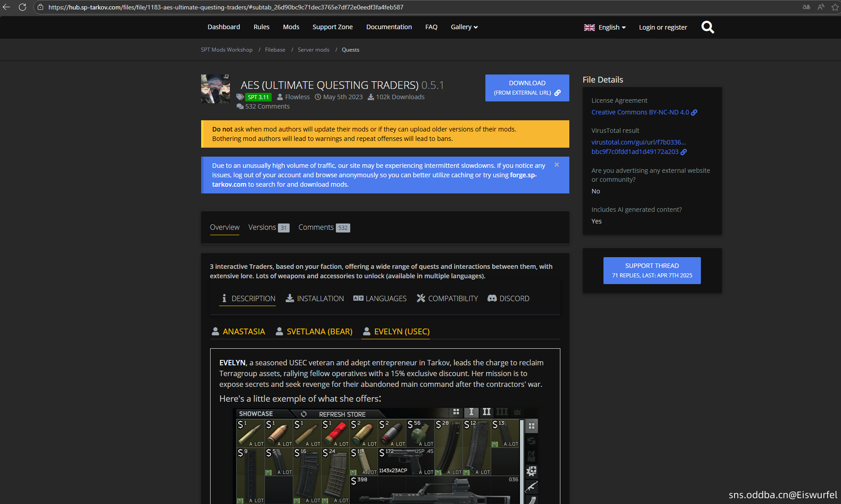Click the mod title AES (Ultimate Questing Traders)
This screenshot has height=504, width=841.
coord(330,85)
